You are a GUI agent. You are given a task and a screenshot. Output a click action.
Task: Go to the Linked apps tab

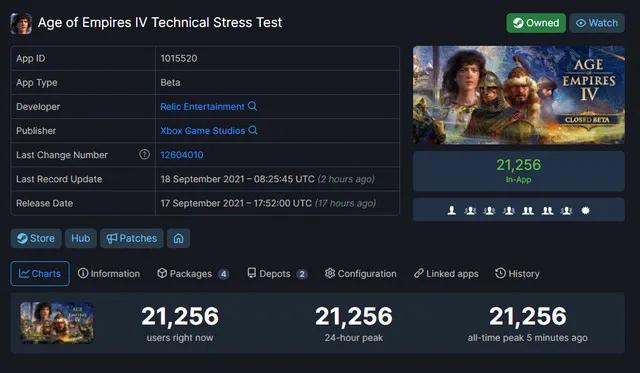(x=446, y=273)
